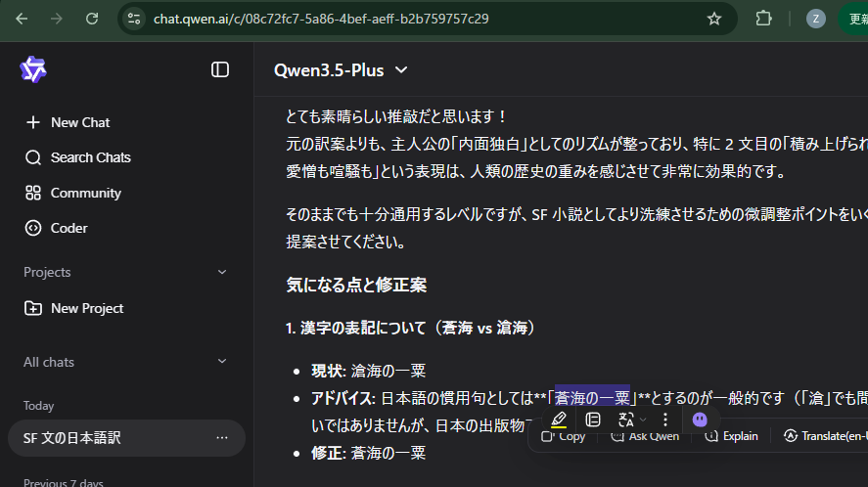This screenshot has width=868, height=487.
Task: Click the translate icon in selection toolbar
Action: (x=626, y=421)
